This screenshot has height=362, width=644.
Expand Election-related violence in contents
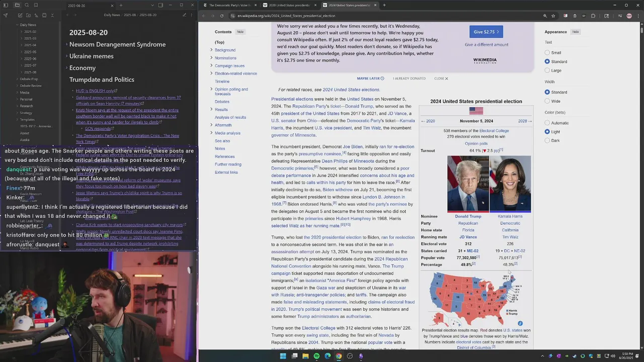[x=211, y=73]
